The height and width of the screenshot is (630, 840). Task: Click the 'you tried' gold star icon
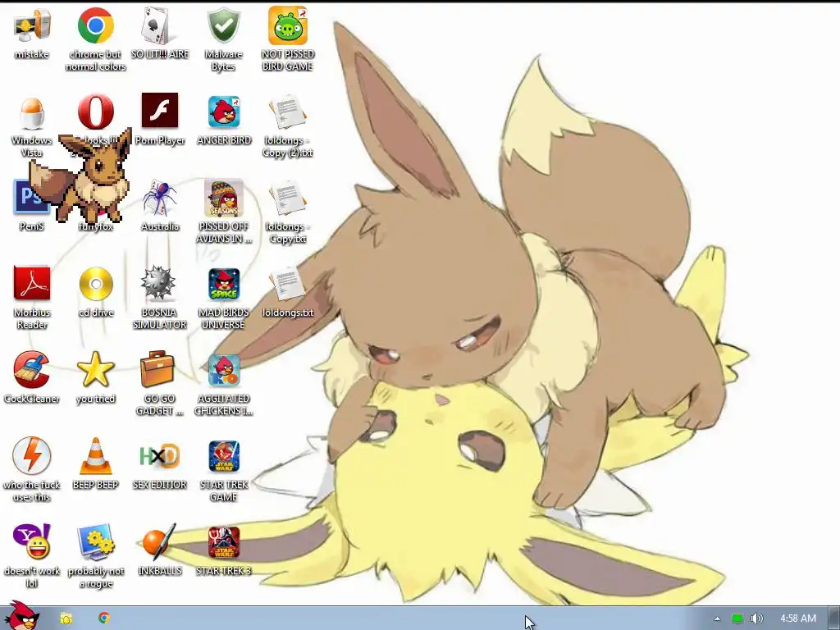click(x=95, y=369)
